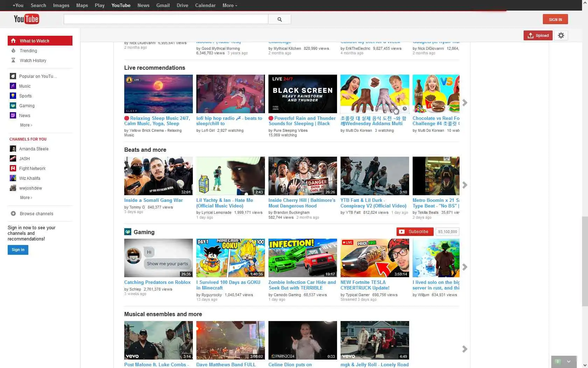Screen dimensions: 588x368
Task: Show next Gaming videos arrow
Action: pyautogui.click(x=465, y=267)
